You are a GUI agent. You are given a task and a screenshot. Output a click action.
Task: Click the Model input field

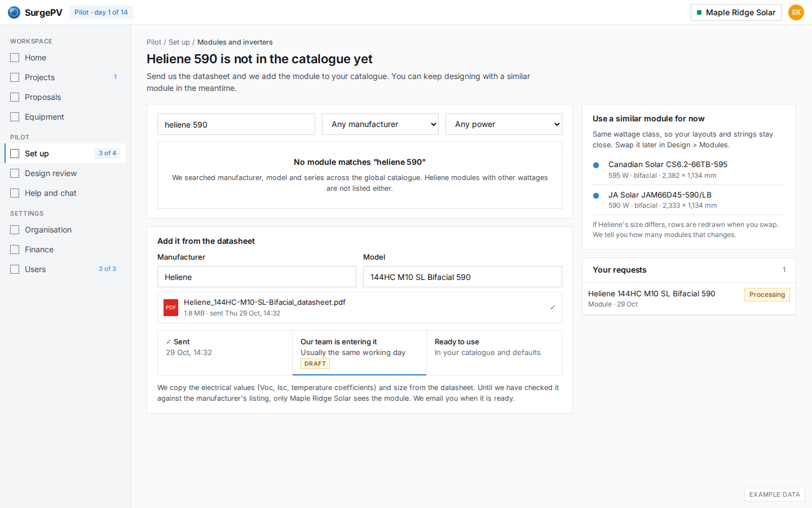pos(462,277)
